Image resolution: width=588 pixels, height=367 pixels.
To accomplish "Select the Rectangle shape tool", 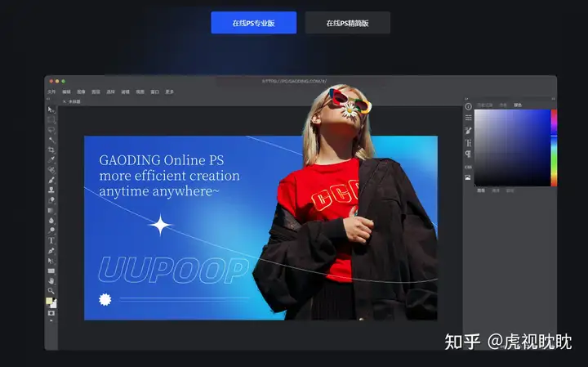I will click(x=51, y=271).
